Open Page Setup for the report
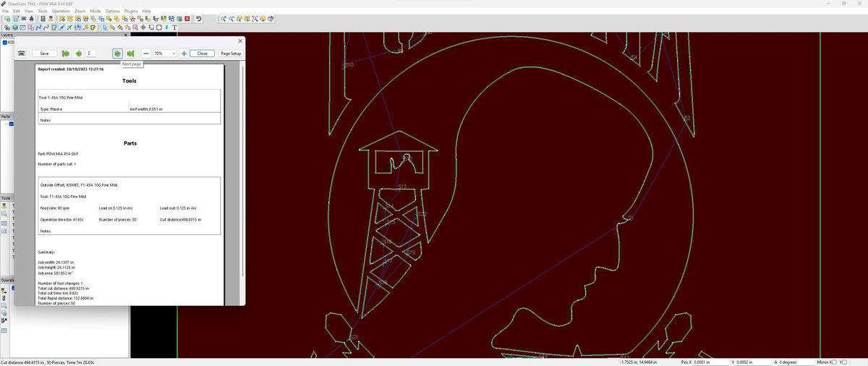Image resolution: width=868 pixels, height=366 pixels. coord(231,54)
